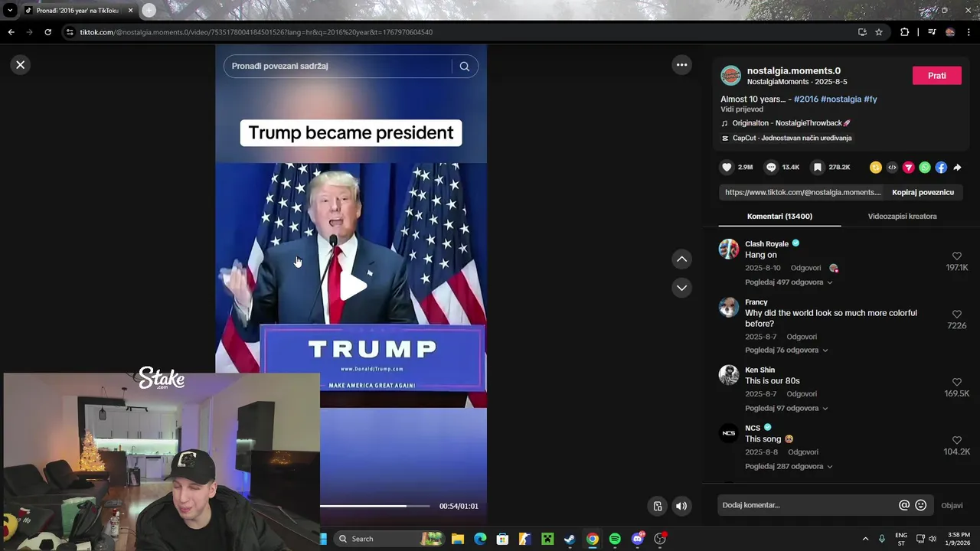This screenshot has height=551, width=980.
Task: Expand Pogledaj 76 odgovora replies
Action: [x=786, y=350]
